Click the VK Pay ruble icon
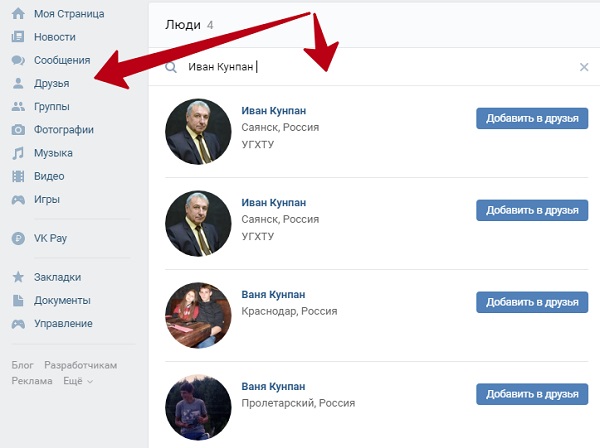This screenshot has width=600, height=448. 18,238
